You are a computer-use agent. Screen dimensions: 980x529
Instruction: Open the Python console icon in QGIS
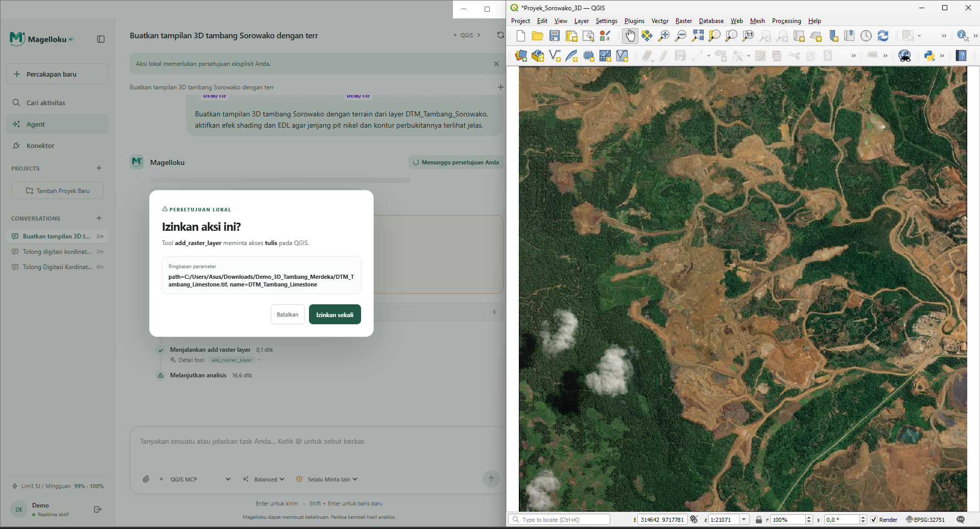929,56
